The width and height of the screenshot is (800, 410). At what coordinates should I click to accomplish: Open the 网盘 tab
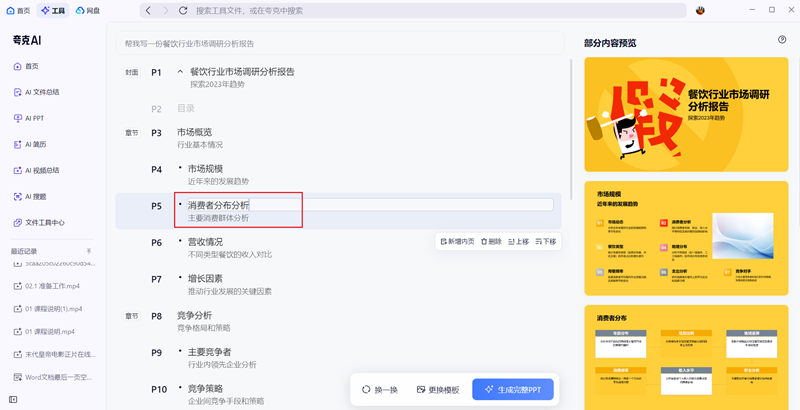[x=88, y=10]
